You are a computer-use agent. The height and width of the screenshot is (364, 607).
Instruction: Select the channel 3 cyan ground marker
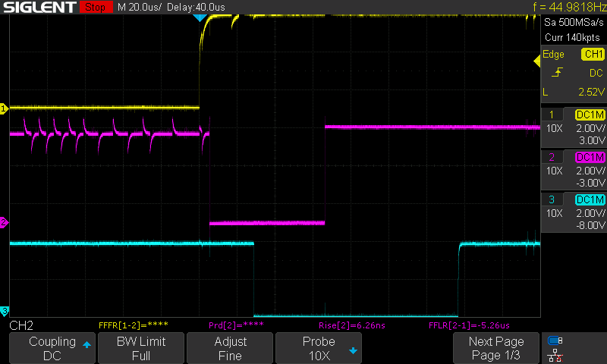4,311
